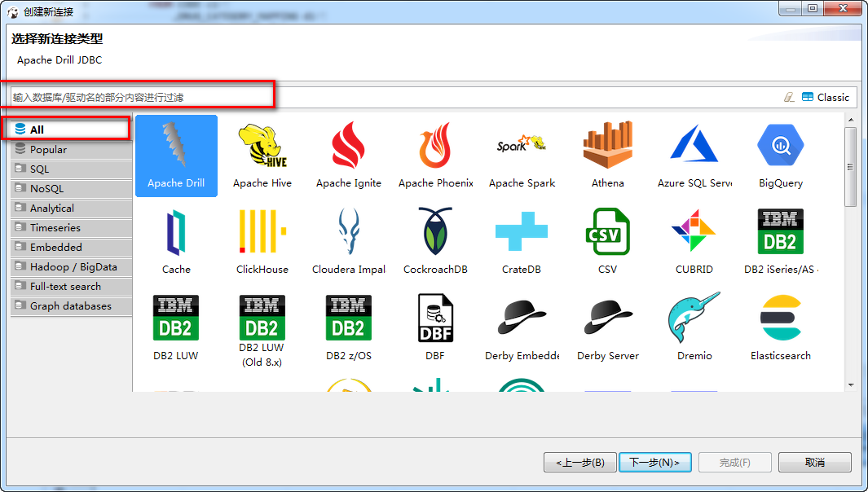Choose Apache Spark driver
Screen dimensions: 868x492
tap(522, 156)
